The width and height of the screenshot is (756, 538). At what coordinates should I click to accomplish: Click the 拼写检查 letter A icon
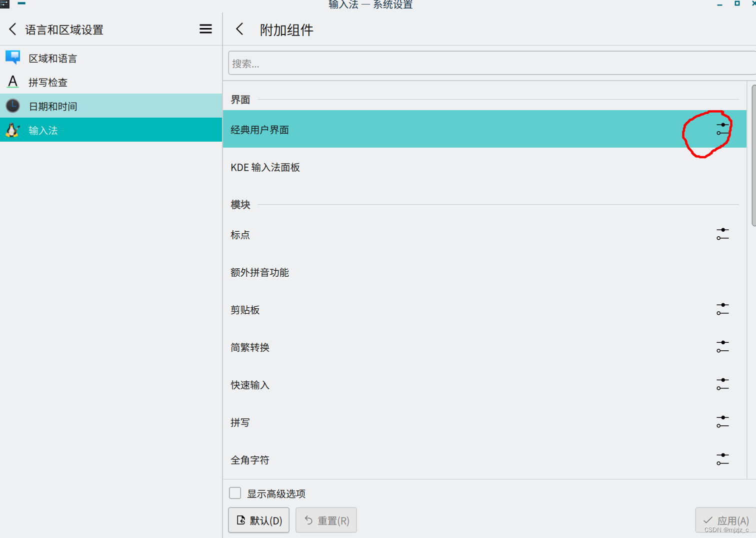[12, 82]
